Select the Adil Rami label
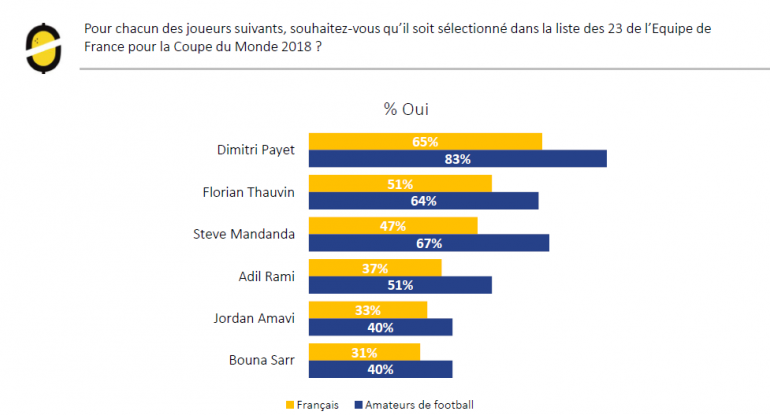Screen dimensions: 770x415 (267, 276)
